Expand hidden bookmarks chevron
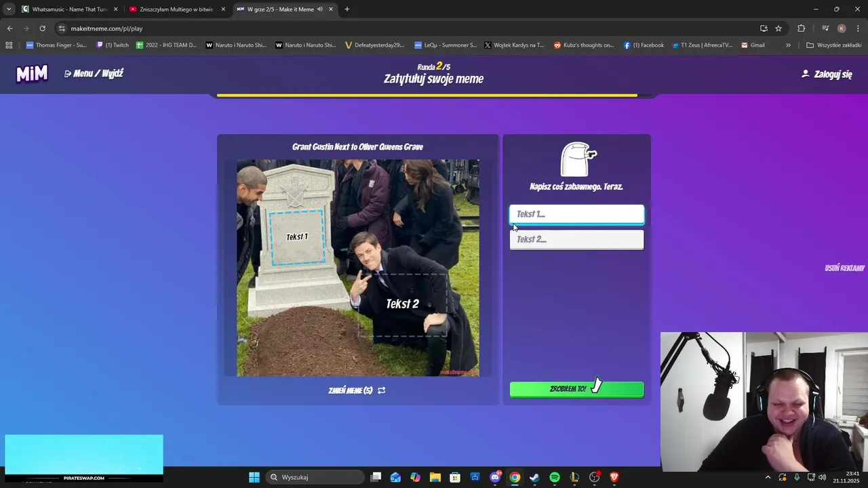The width and height of the screenshot is (868, 488). pos(788,45)
